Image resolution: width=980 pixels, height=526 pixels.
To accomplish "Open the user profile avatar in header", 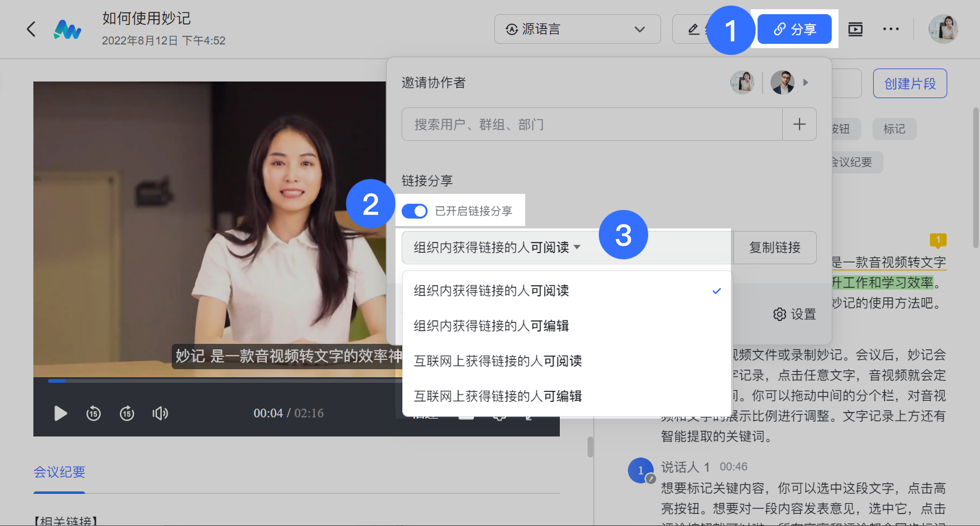I will tap(943, 29).
